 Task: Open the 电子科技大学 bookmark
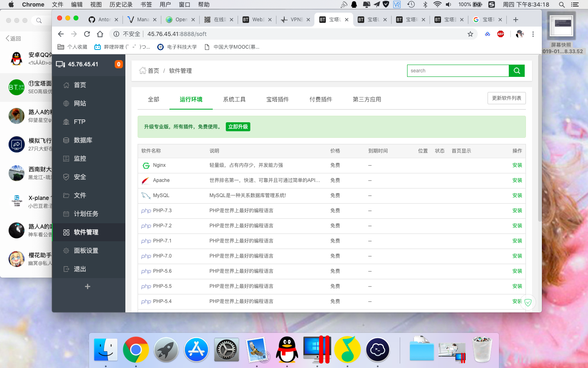177,47
